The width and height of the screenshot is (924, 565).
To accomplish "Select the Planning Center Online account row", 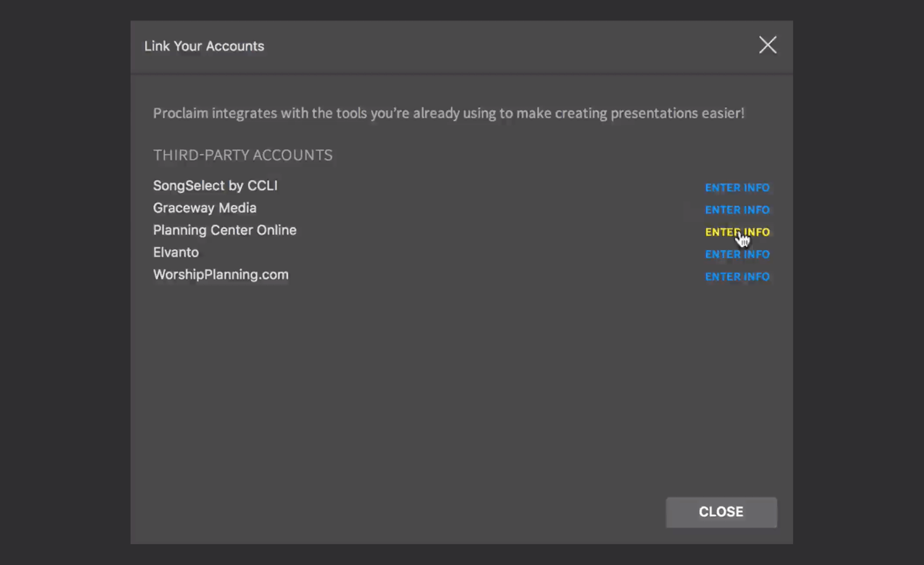I will 225,230.
